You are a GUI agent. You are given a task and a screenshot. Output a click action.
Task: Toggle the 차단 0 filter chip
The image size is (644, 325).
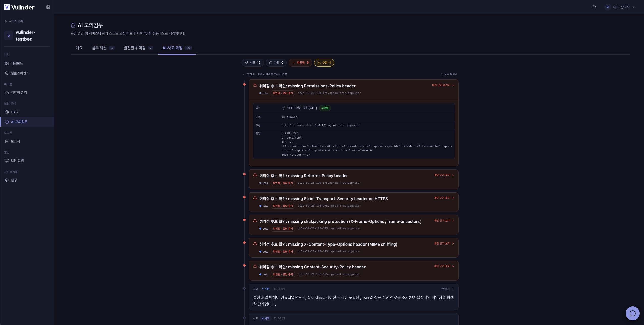click(276, 63)
